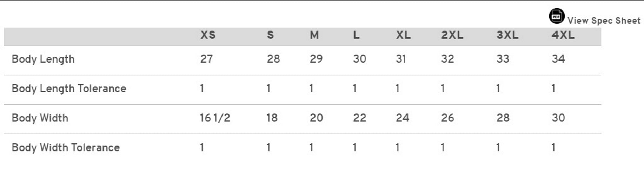Click the L size column header

coord(356,35)
